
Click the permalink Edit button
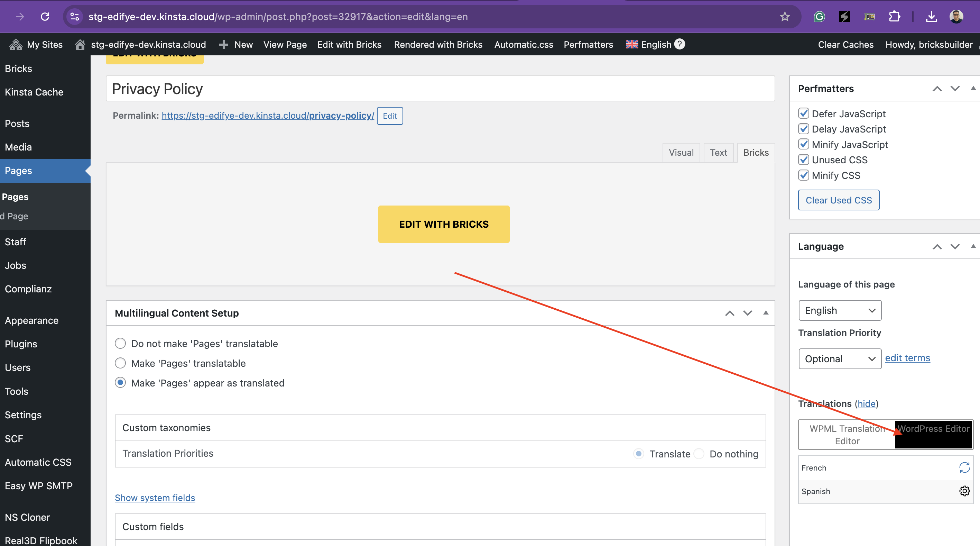click(x=390, y=116)
